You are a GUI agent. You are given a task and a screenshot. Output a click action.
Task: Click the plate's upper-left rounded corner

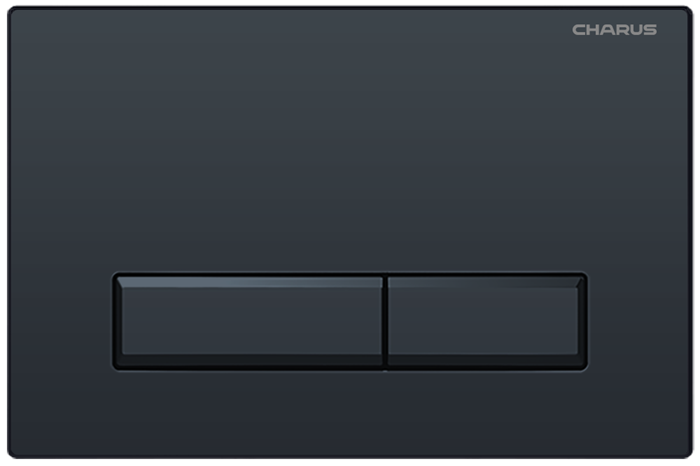[x=14, y=13]
